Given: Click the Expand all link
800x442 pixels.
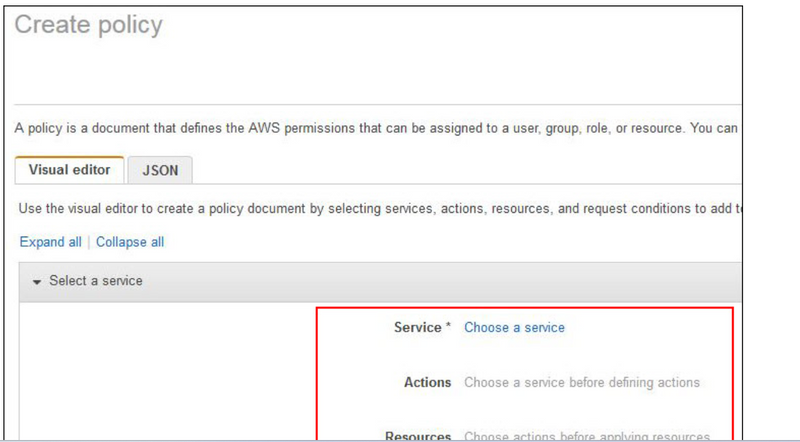Looking at the screenshot, I should (x=50, y=242).
